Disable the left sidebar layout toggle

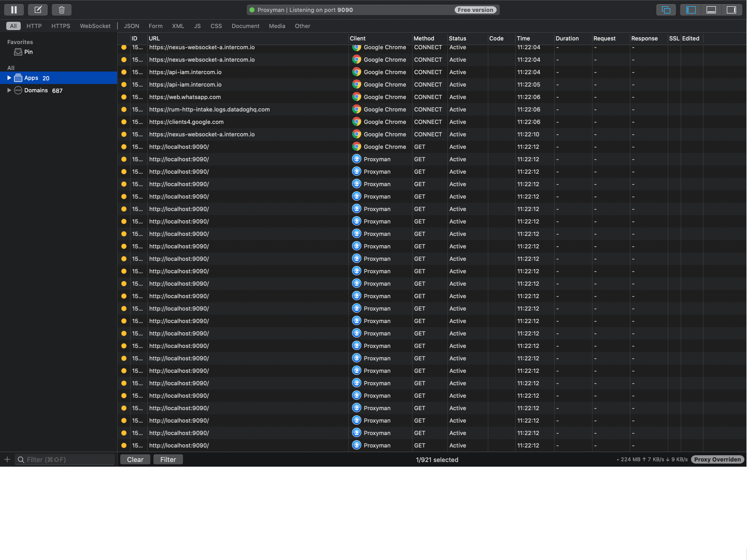tap(690, 9)
